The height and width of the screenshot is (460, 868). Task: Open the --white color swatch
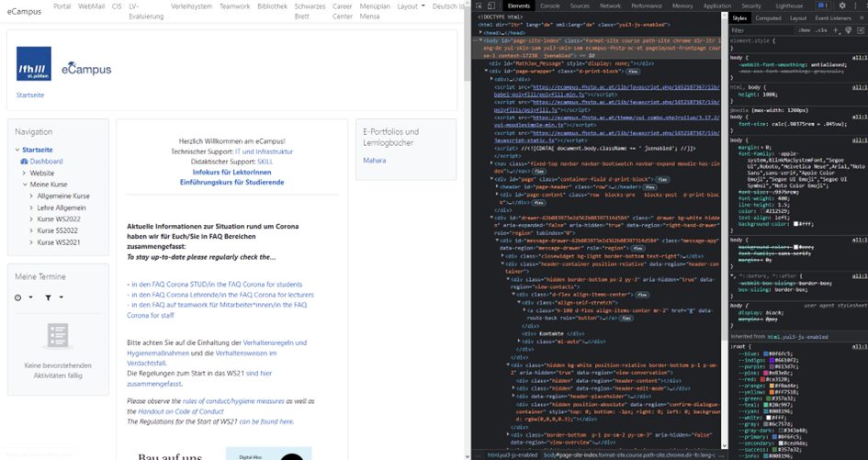click(x=770, y=418)
